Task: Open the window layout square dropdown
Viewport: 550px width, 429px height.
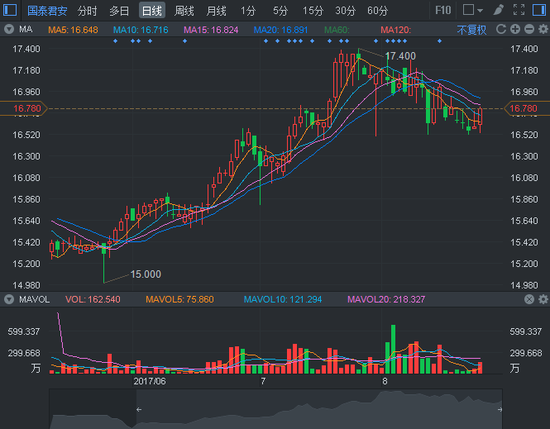Action: (472, 10)
